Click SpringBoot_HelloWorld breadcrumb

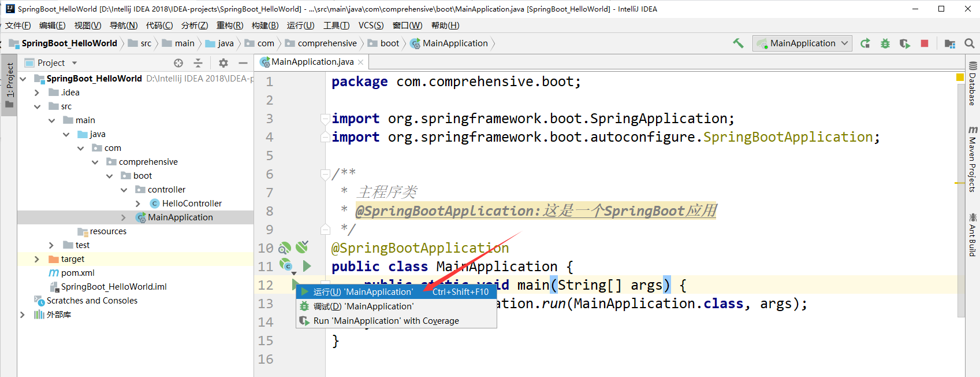[69, 43]
